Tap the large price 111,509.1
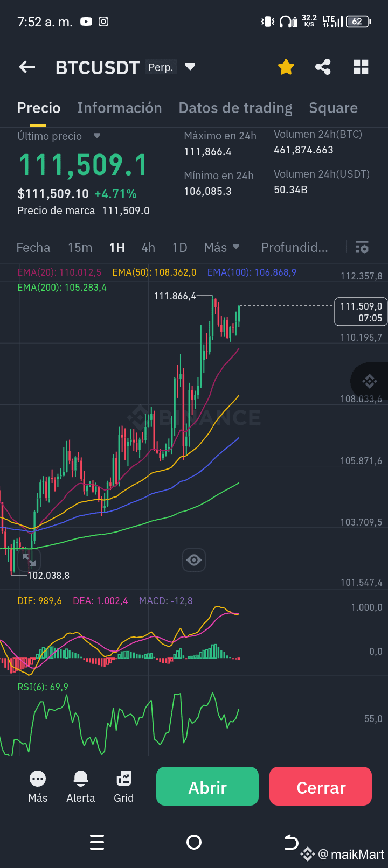 pos(83,165)
